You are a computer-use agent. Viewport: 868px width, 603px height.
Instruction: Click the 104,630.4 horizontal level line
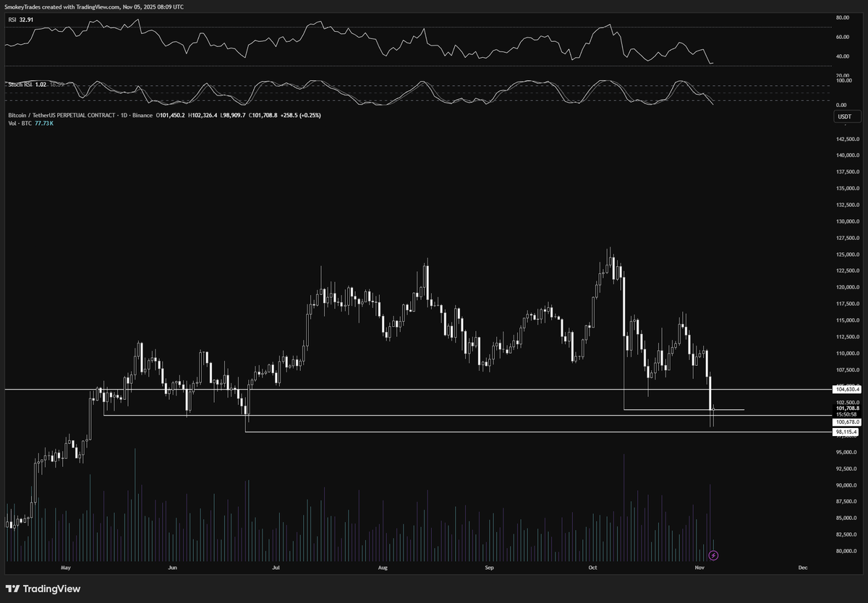click(x=417, y=390)
